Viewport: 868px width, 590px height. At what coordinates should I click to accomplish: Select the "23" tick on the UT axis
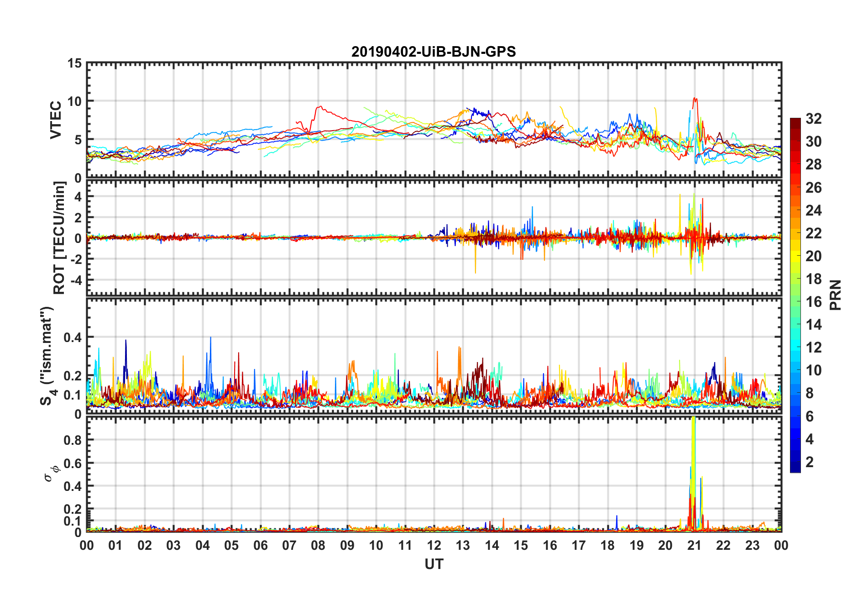(753, 545)
